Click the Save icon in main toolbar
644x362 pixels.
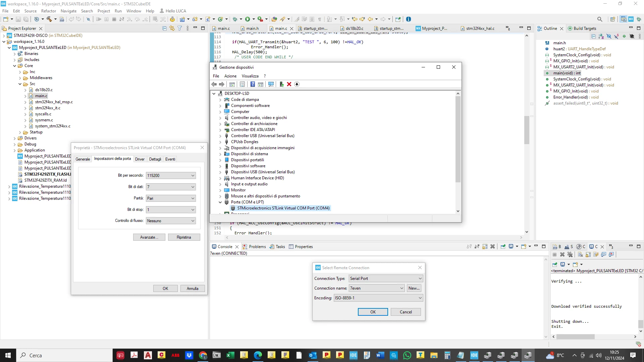(x=18, y=19)
